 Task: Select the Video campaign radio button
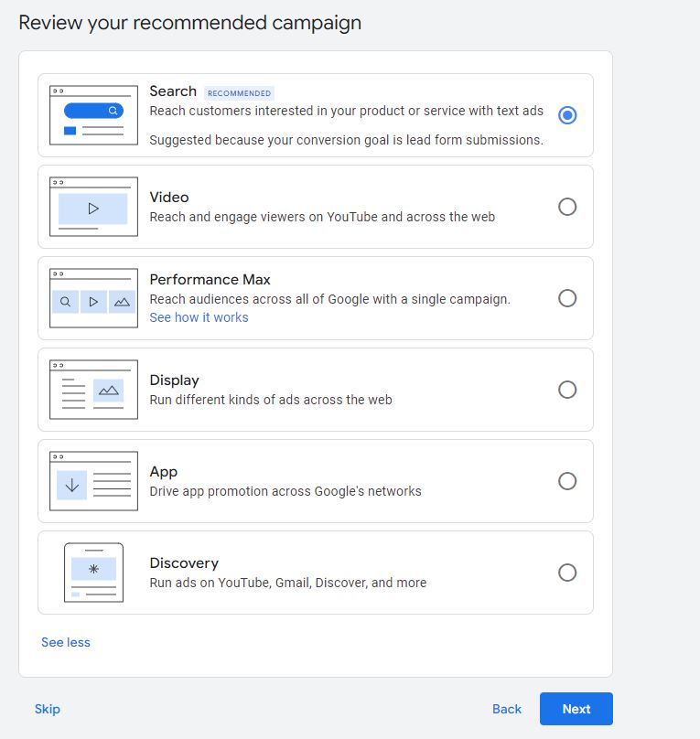click(x=567, y=207)
